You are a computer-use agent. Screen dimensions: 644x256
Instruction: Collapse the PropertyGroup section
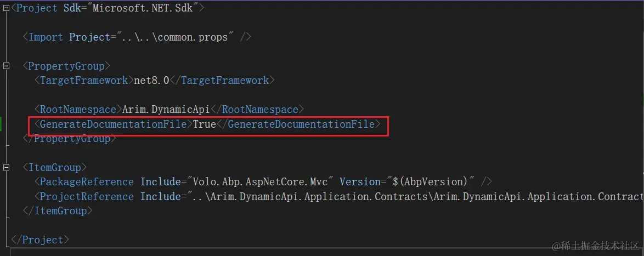[x=7, y=66]
